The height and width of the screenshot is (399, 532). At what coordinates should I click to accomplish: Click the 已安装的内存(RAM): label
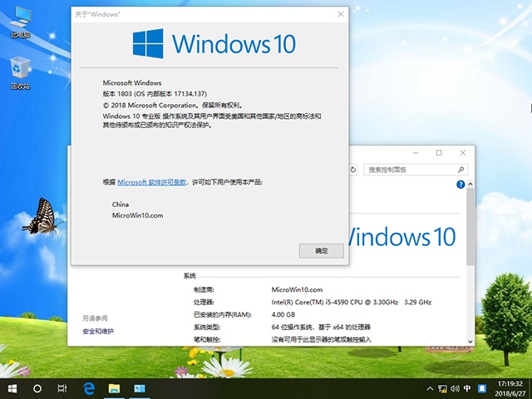point(223,314)
